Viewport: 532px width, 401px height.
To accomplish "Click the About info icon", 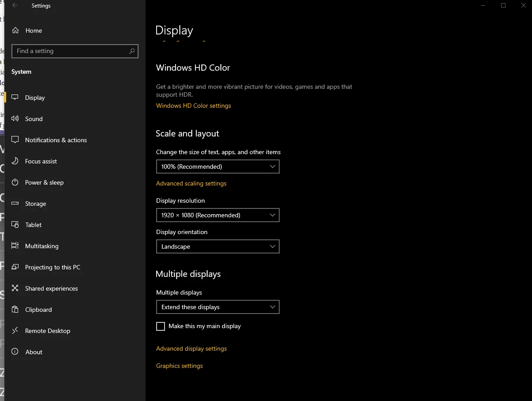I will [x=15, y=352].
